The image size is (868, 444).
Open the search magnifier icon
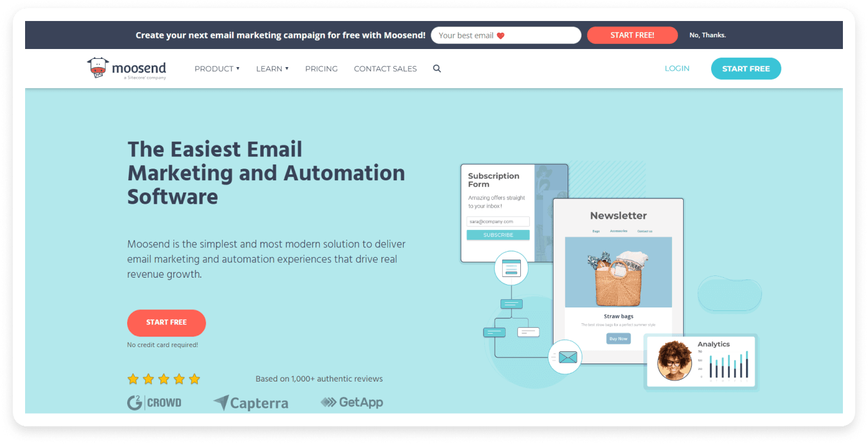click(437, 69)
